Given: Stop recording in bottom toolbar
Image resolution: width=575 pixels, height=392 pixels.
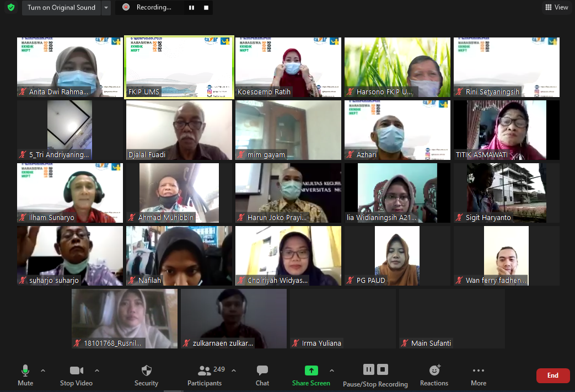Looking at the screenshot, I should pos(383,369).
